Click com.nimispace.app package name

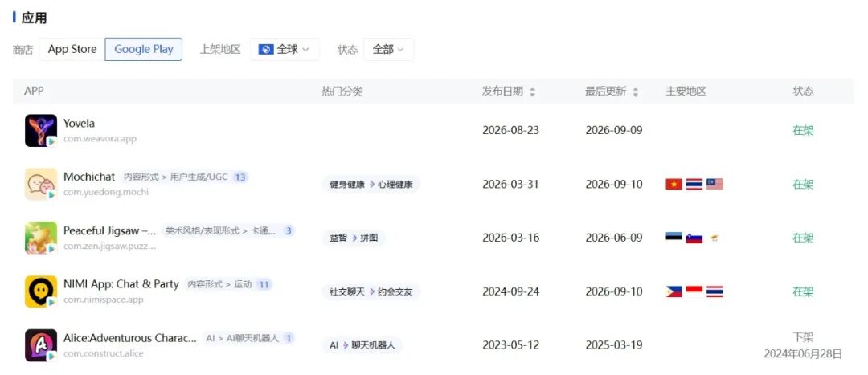(103, 300)
